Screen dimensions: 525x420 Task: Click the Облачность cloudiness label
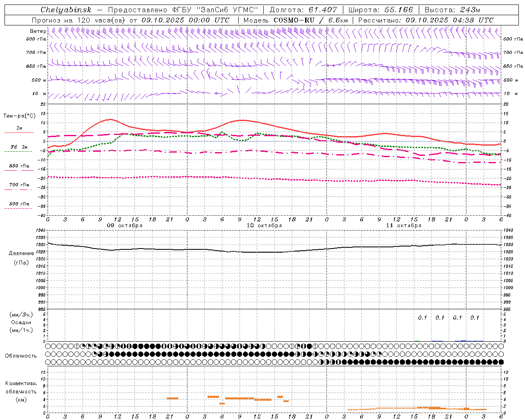coord(21,356)
